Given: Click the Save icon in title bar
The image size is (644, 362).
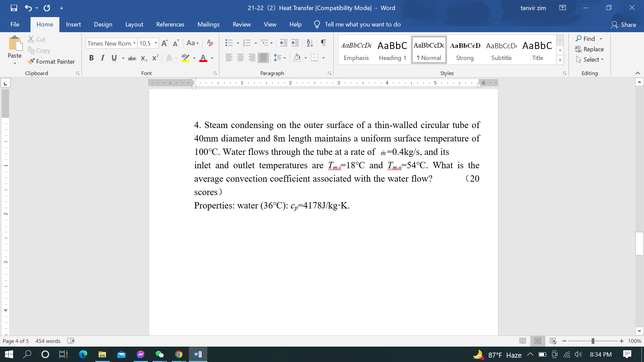Looking at the screenshot, I should [x=14, y=8].
